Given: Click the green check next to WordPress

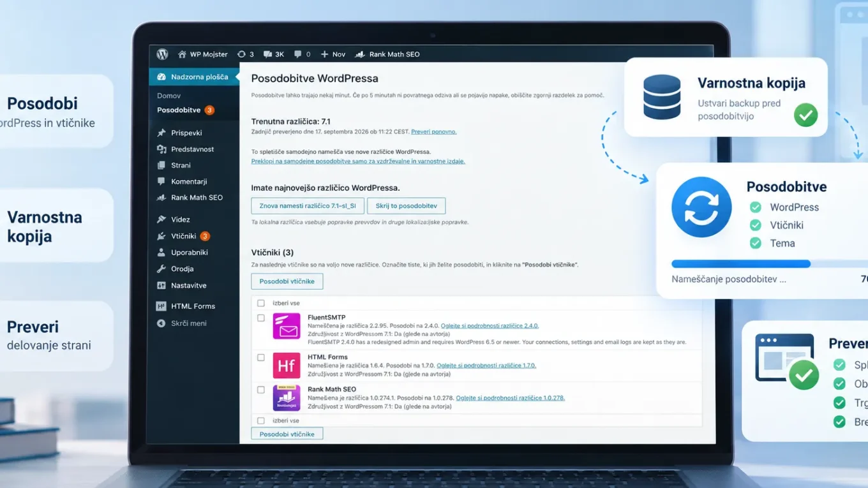Looking at the screenshot, I should 756,207.
